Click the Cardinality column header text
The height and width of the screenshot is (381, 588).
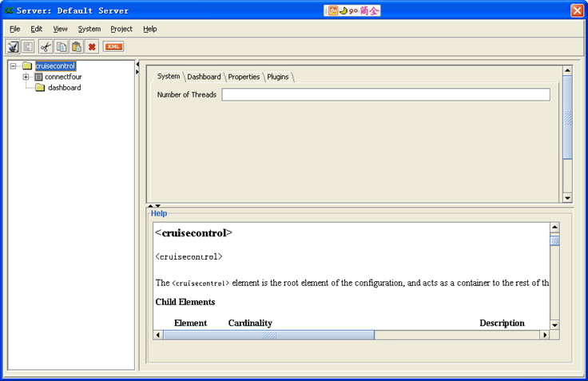[x=250, y=323]
